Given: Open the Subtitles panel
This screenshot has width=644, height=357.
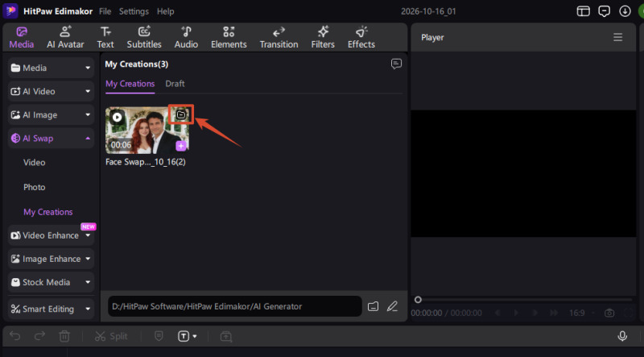Looking at the screenshot, I should 144,37.
